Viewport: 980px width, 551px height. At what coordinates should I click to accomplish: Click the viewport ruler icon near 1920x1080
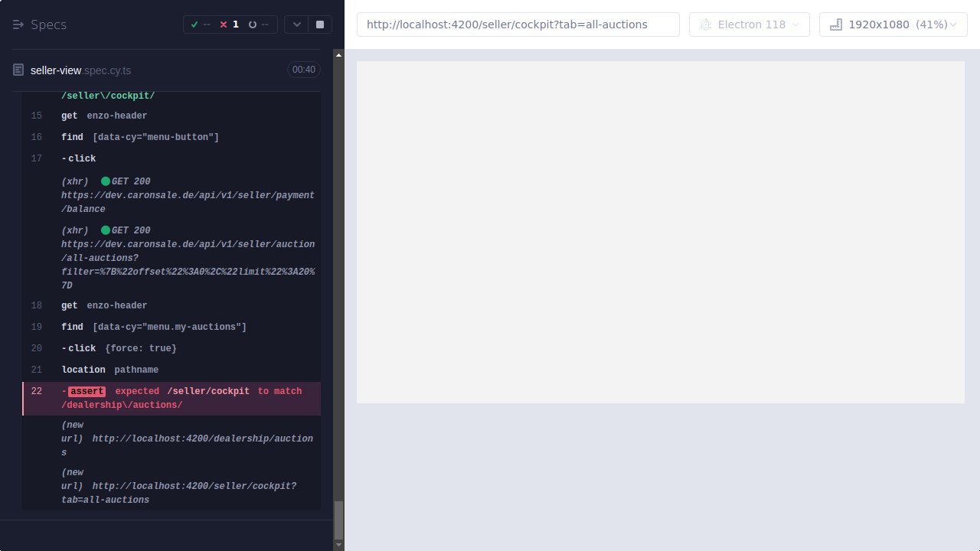[835, 24]
